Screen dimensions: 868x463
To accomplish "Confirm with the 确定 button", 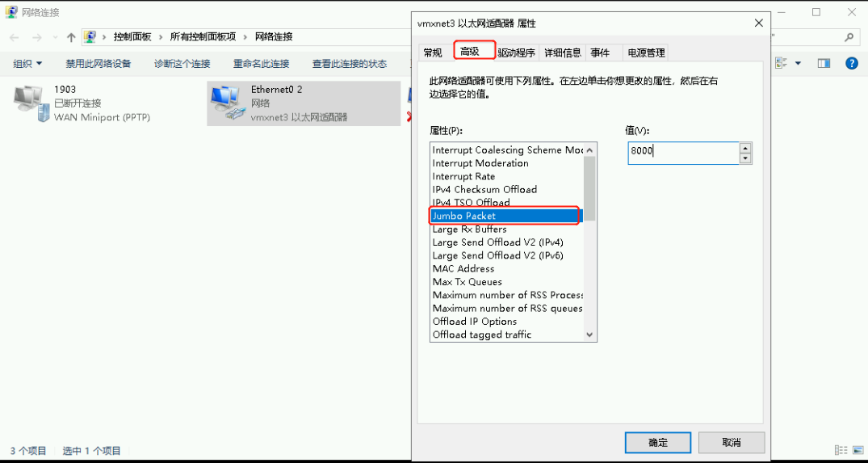I will [657, 443].
